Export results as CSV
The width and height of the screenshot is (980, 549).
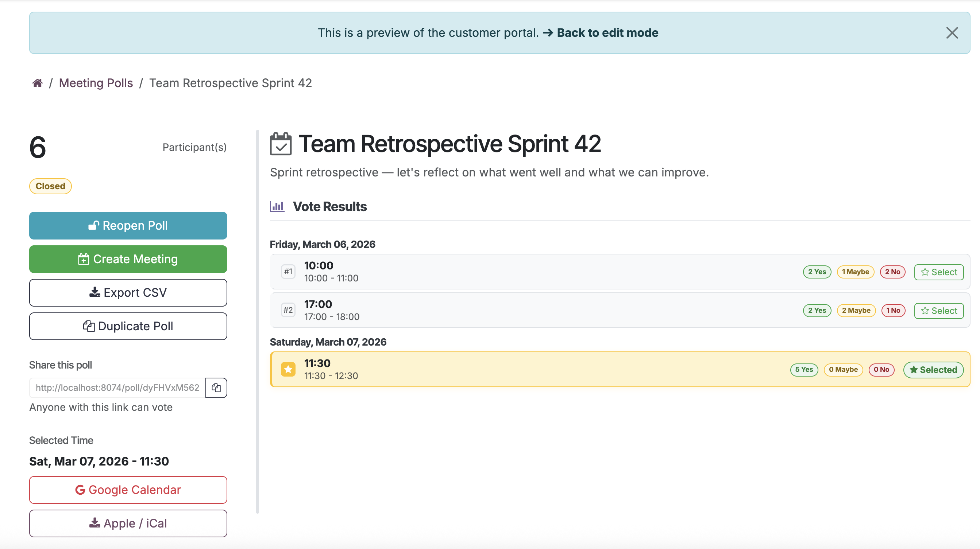click(x=128, y=292)
